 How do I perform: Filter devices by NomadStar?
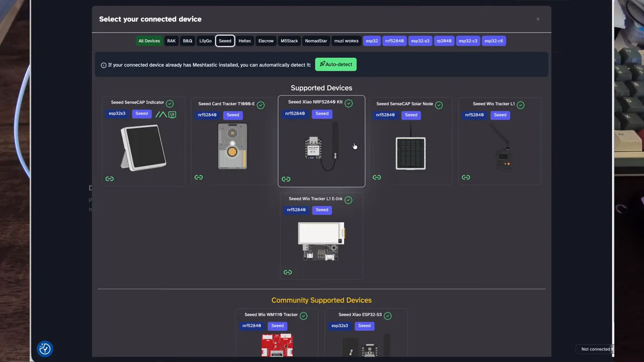click(x=316, y=41)
